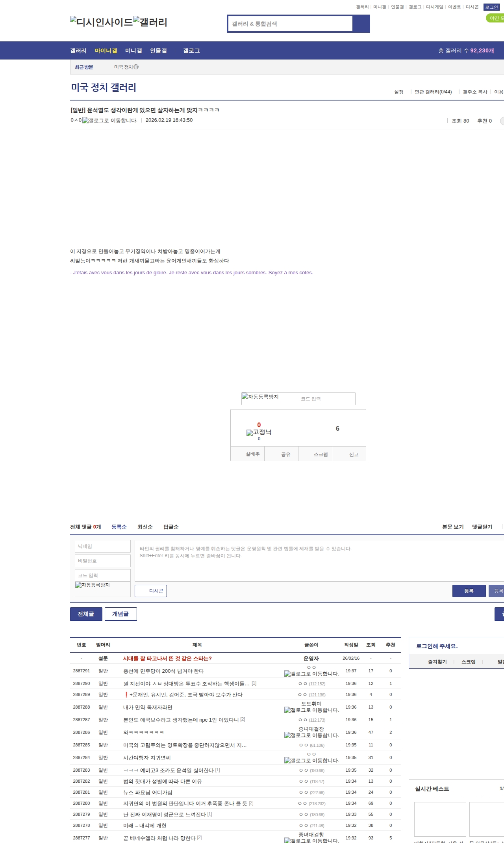Open the 디시인사이드 logo image
504x843 pixels.
(102, 22)
